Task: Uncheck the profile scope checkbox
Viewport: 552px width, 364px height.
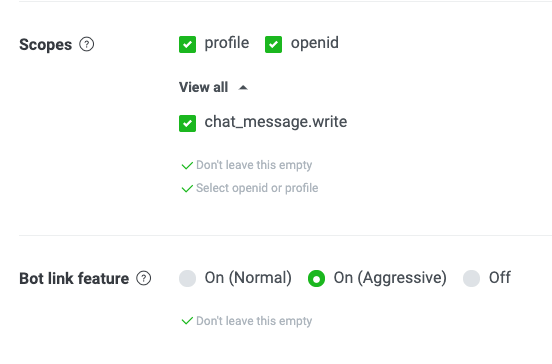Action: click(187, 44)
